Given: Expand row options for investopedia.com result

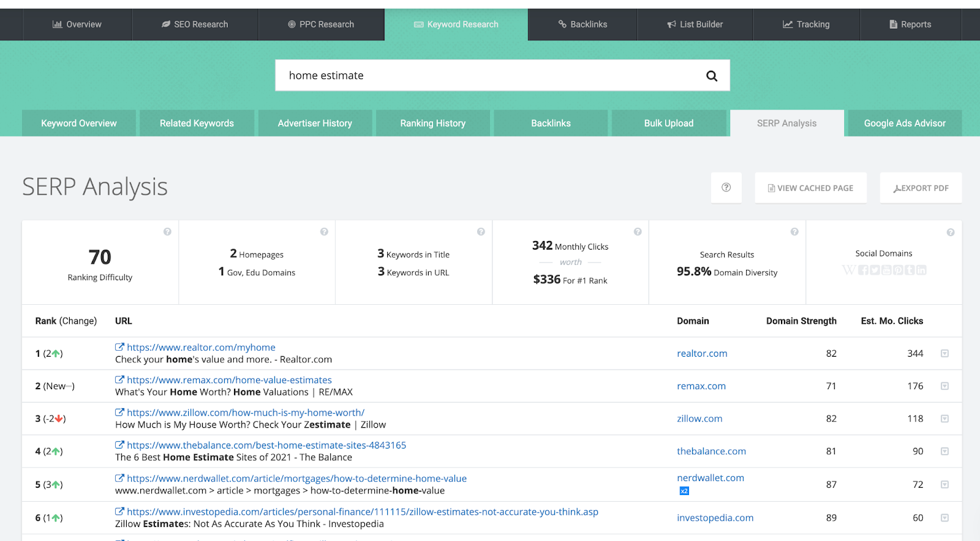Looking at the screenshot, I should coord(944,518).
